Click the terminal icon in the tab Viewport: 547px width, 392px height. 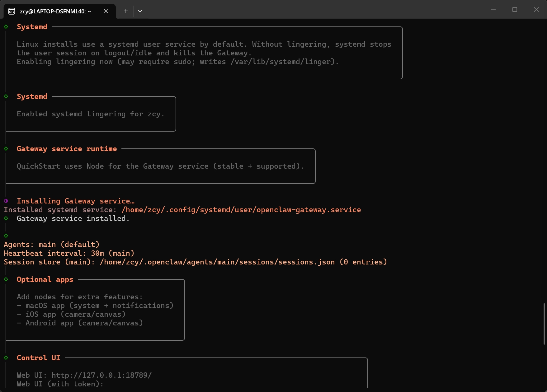click(12, 11)
